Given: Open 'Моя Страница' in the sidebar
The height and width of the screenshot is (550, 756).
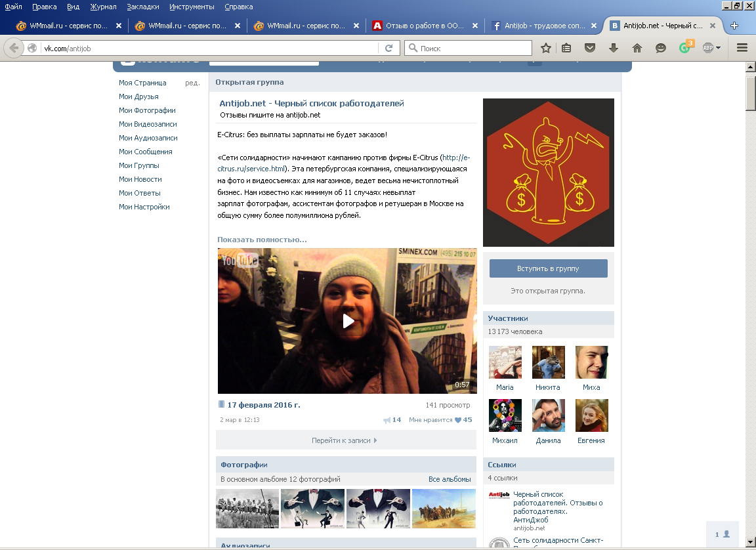Looking at the screenshot, I should 142,83.
